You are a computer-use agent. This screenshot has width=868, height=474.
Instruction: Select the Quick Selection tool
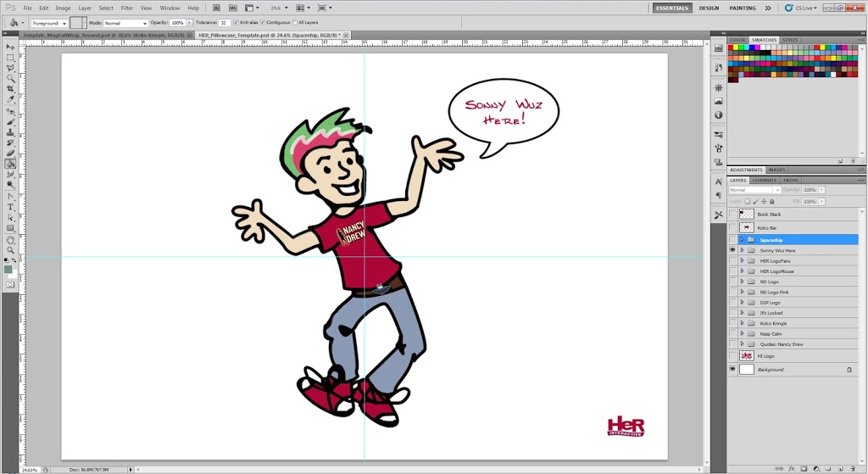tap(10, 79)
